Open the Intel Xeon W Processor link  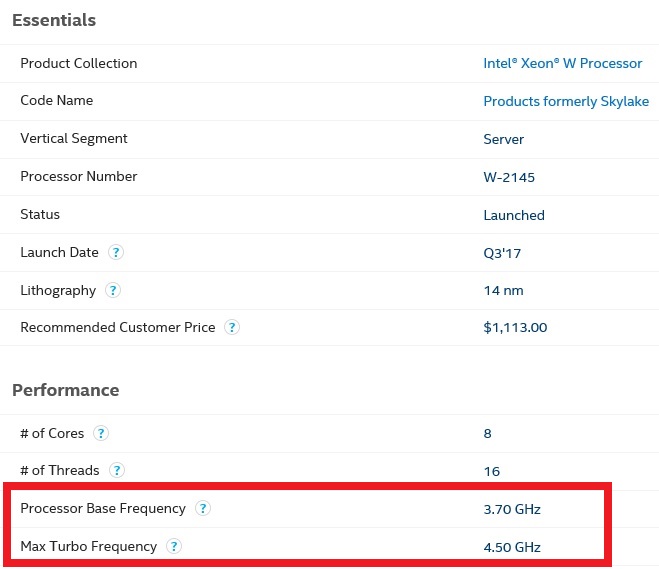(562, 63)
